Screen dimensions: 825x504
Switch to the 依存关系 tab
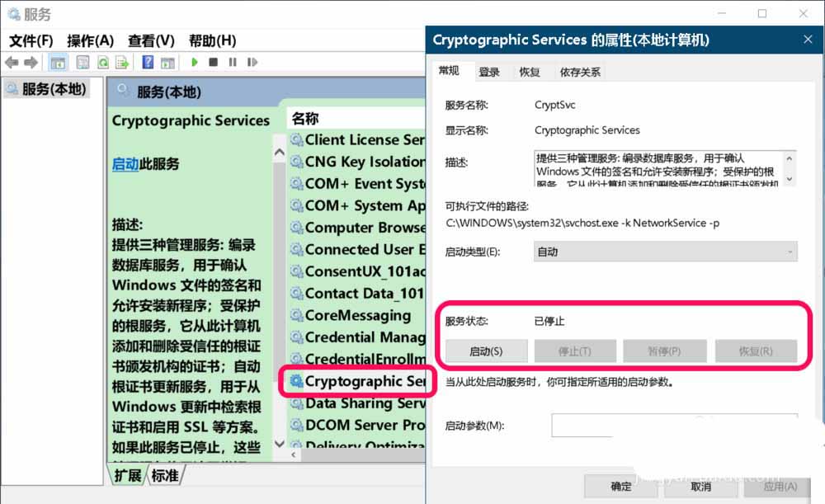pyautogui.click(x=580, y=72)
